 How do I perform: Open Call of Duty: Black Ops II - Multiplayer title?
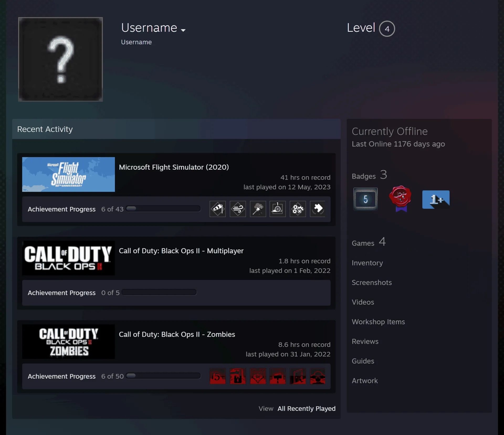181,251
